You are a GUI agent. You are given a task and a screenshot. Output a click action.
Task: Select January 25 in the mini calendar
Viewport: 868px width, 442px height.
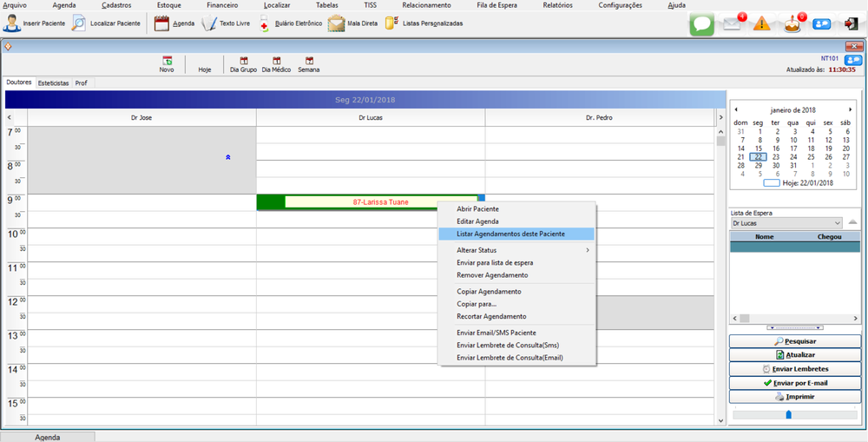pyautogui.click(x=811, y=157)
